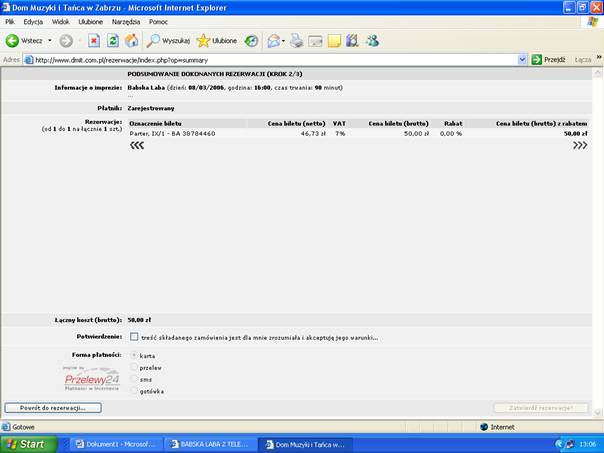Refresh the page with the green refresh icon
604x453 pixels.
coord(112,41)
